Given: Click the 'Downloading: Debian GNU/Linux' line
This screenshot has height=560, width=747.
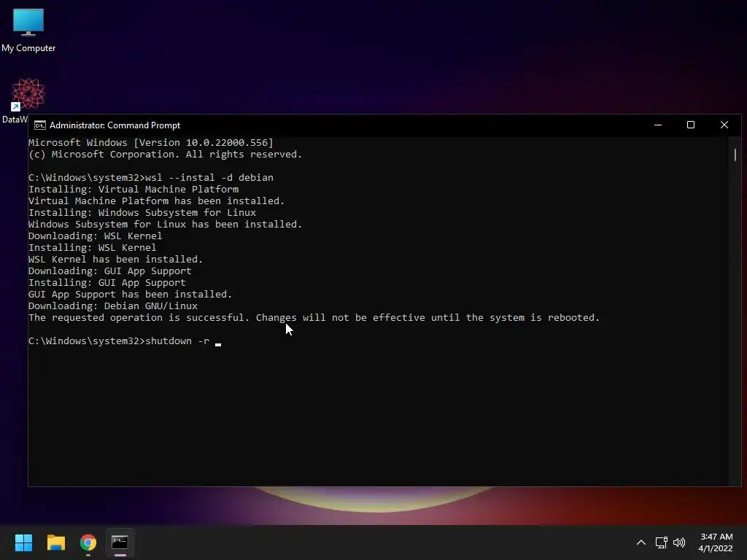Looking at the screenshot, I should 113,306.
